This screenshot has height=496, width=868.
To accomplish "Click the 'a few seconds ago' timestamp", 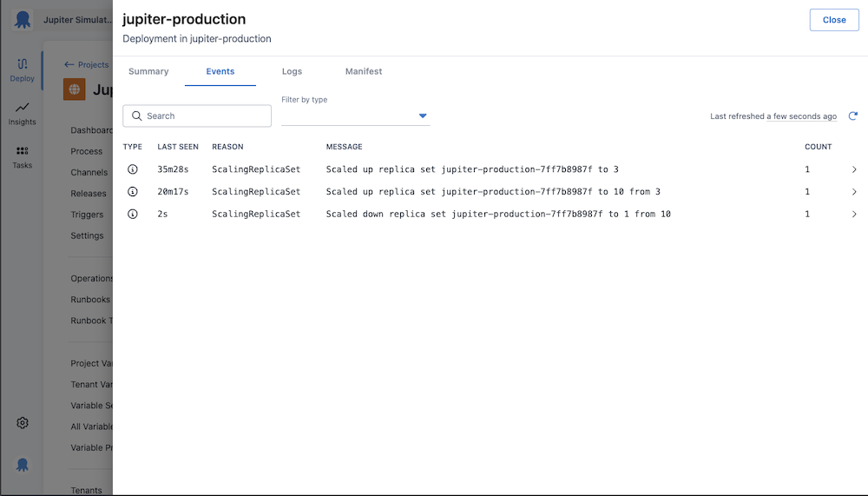I will click(x=801, y=116).
